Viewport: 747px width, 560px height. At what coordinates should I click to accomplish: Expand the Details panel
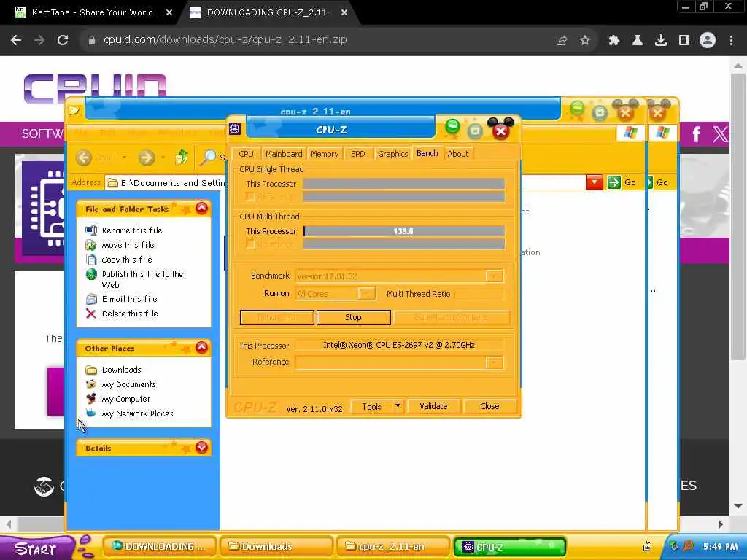(201, 448)
